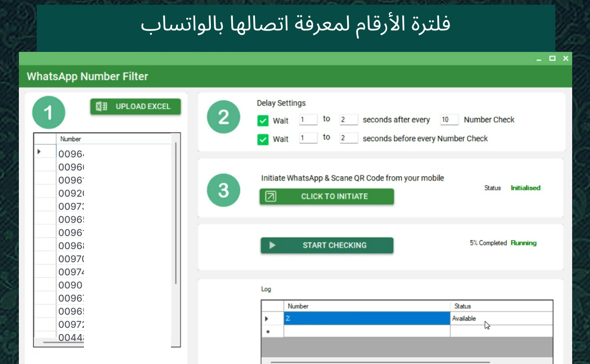The width and height of the screenshot is (590, 364).
Task: Click the Start Checking button
Action: [327, 245]
